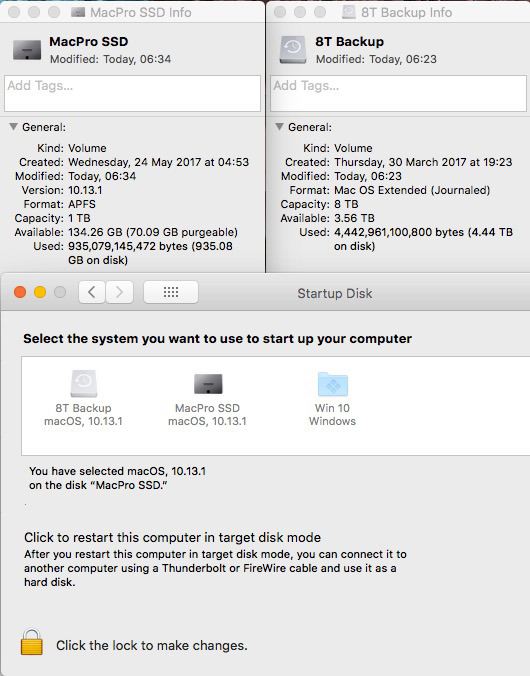Close the Startup Disk window

coord(20,292)
